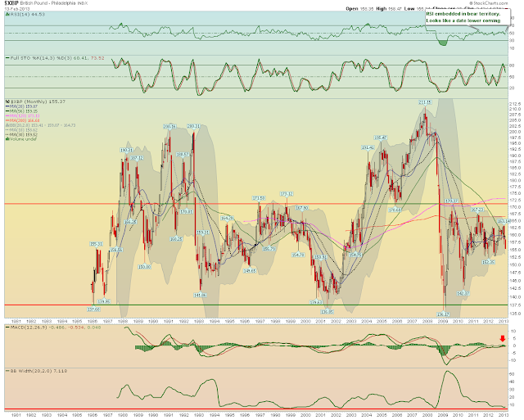
Task: Click the 150.00 price label
Action: pos(145,267)
